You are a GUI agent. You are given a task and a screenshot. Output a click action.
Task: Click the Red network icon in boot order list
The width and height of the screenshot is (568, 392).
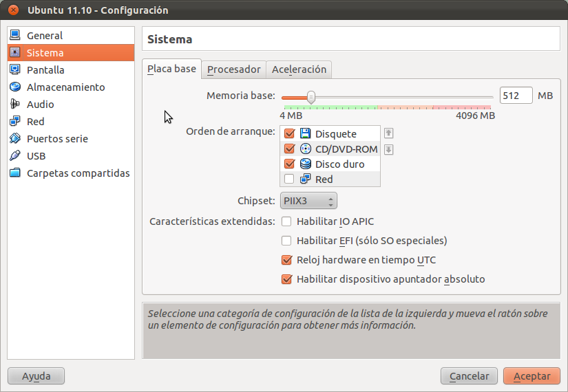306,179
